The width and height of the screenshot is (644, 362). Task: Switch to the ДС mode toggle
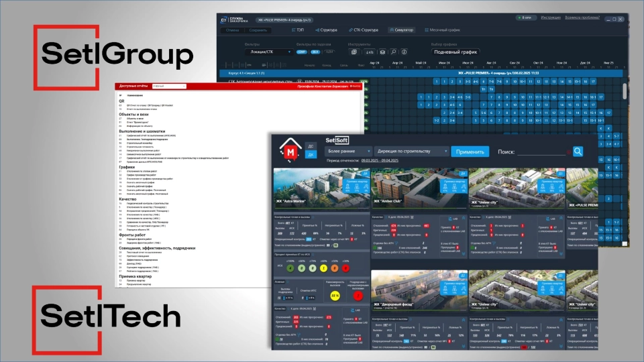(x=311, y=145)
